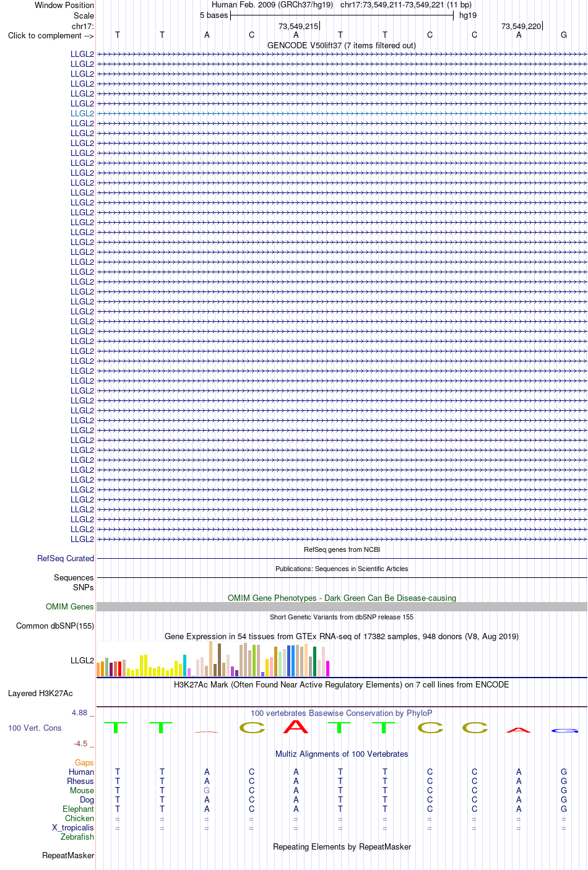Click 'Publications: Sequences in Scientific Articles' title
588x870 pixels.
coord(342,569)
